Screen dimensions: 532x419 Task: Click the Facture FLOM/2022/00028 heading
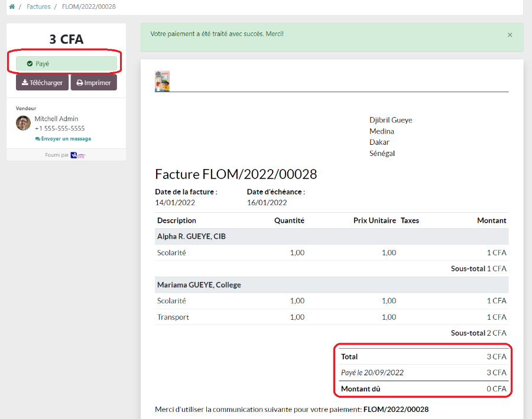(x=236, y=174)
